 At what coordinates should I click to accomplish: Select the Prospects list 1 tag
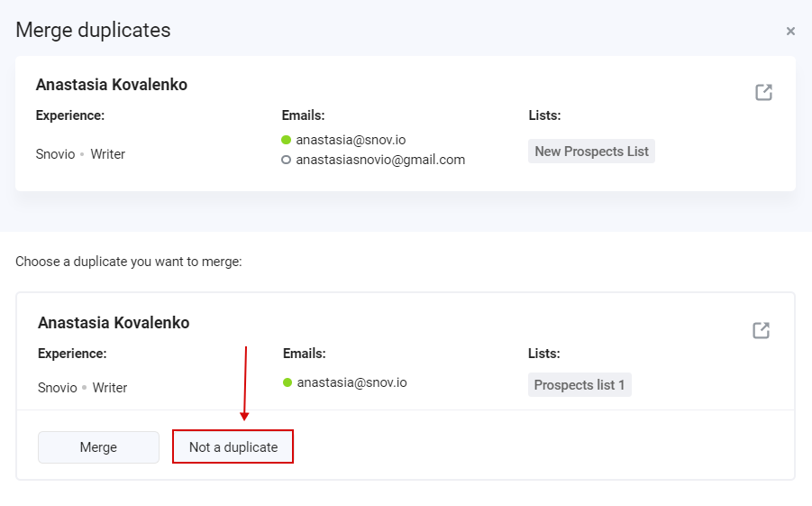tap(579, 384)
